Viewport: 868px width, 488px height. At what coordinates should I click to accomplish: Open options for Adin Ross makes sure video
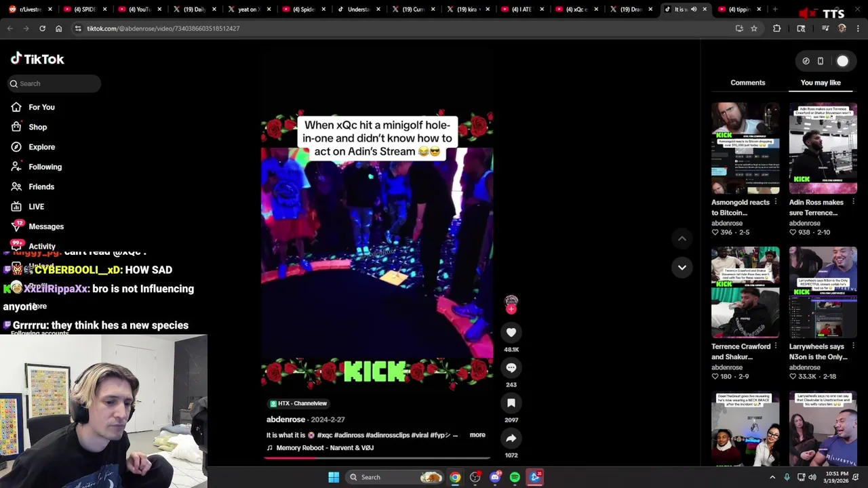point(854,202)
